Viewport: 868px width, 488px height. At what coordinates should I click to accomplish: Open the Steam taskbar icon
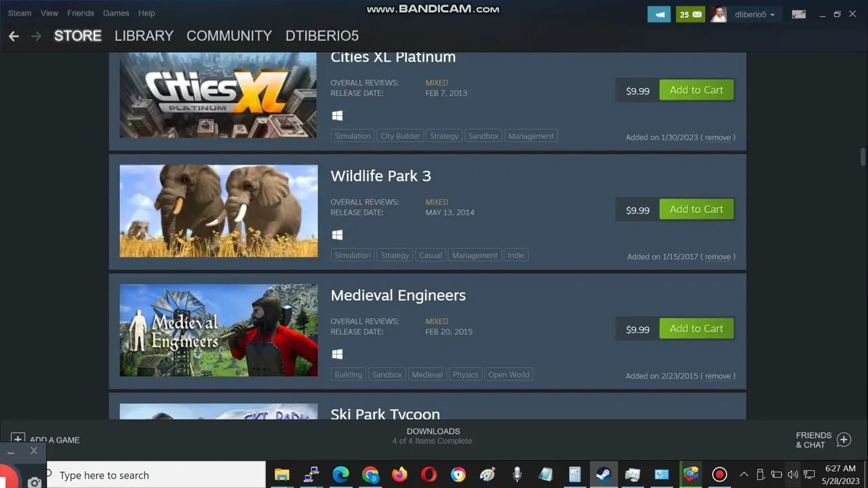click(x=603, y=474)
